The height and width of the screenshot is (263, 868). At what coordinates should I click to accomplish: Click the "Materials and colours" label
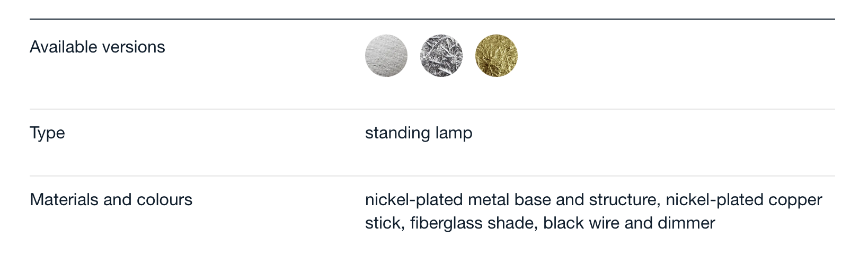coord(111,200)
